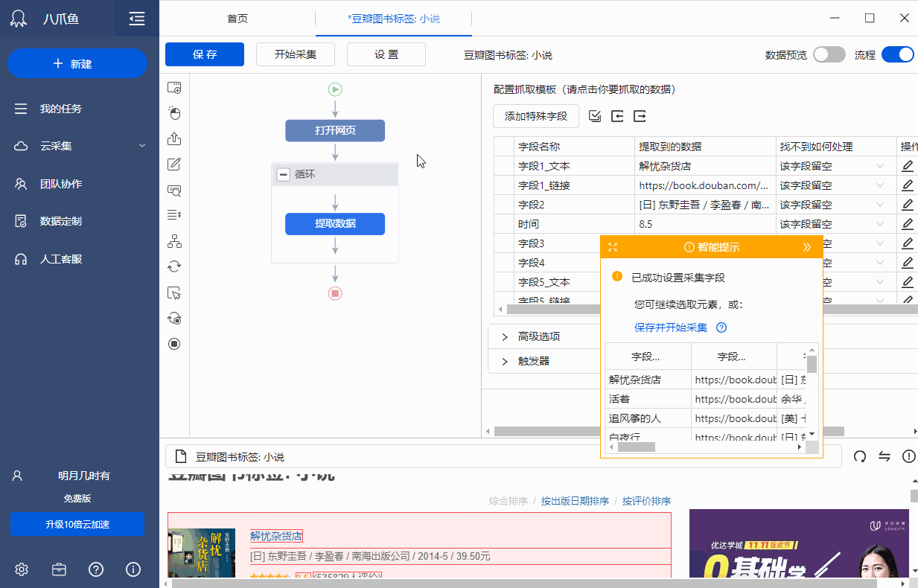The image size is (918, 588).
Task: Click the export fields arrow icon
Action: [640, 116]
